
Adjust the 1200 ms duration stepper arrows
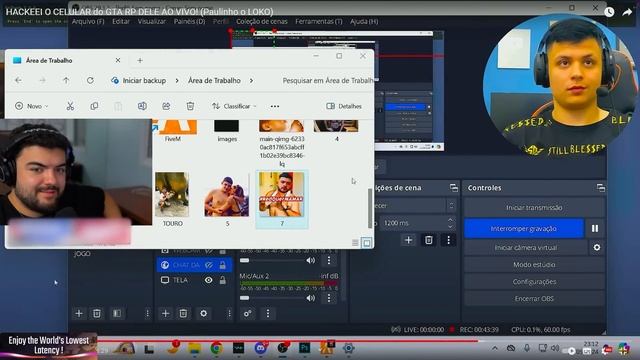pos(450,223)
